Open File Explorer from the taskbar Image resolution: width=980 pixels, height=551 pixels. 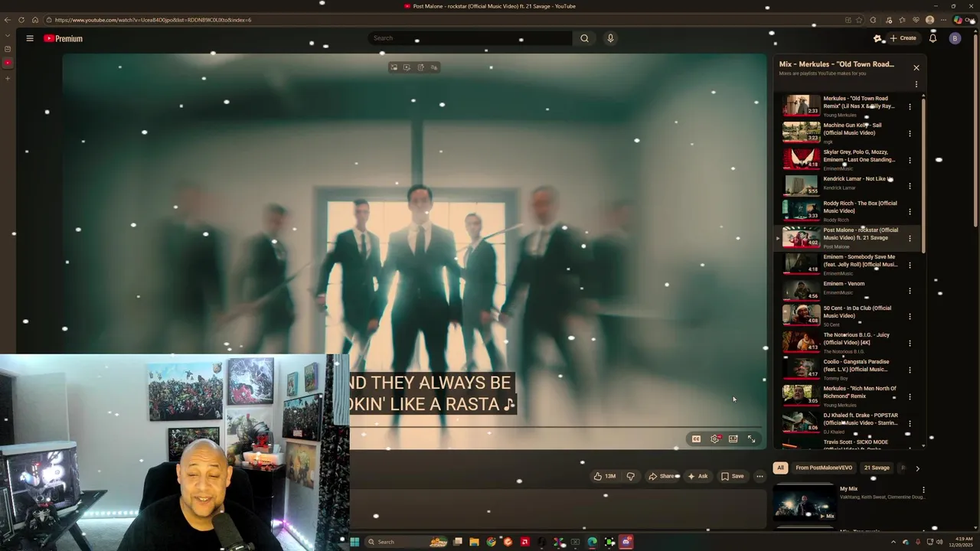tap(474, 542)
